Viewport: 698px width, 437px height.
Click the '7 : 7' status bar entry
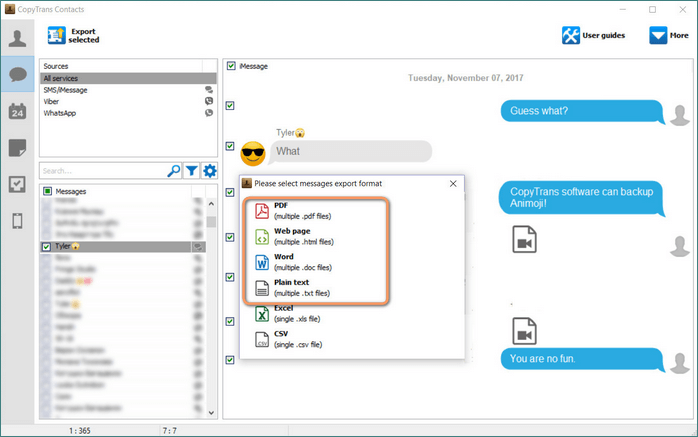point(170,431)
